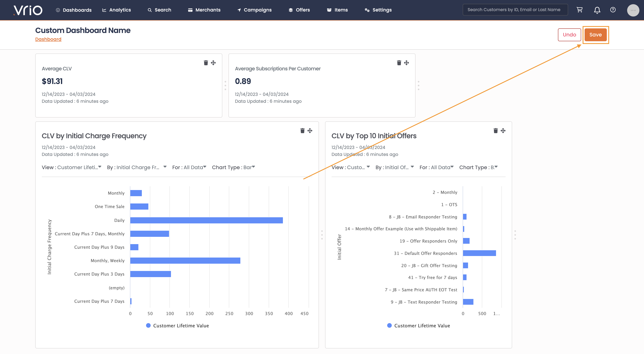Viewport: 644px width, 354px height.
Task: Click resize dots beside Average CLV widget
Action: [x=225, y=86]
